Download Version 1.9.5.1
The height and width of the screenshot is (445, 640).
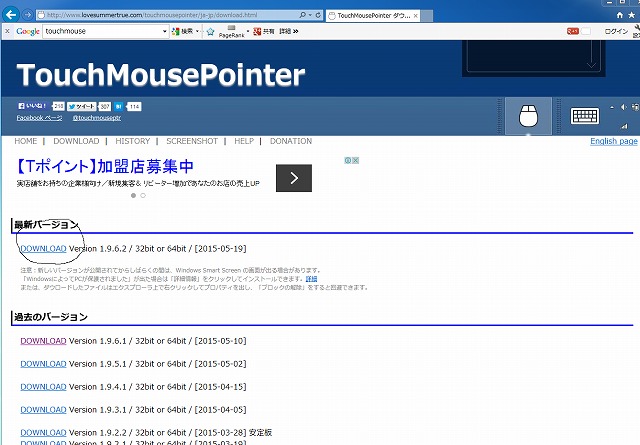click(x=43, y=364)
